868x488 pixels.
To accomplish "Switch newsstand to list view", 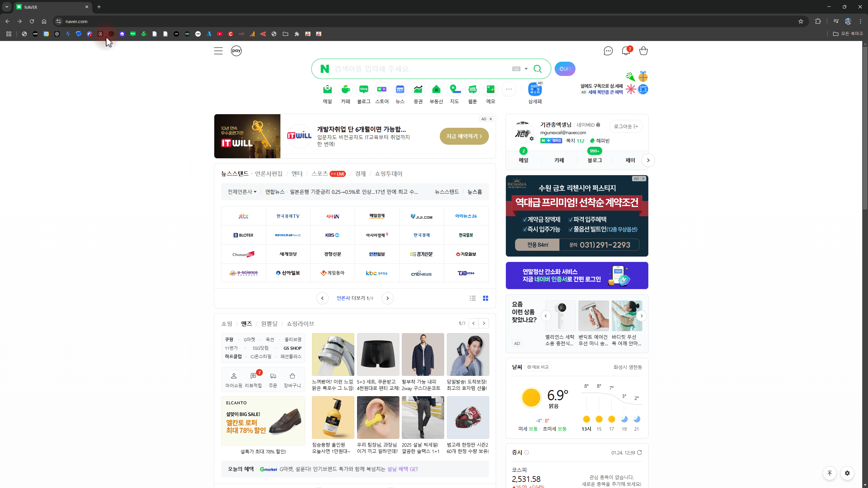I will 473,298.
